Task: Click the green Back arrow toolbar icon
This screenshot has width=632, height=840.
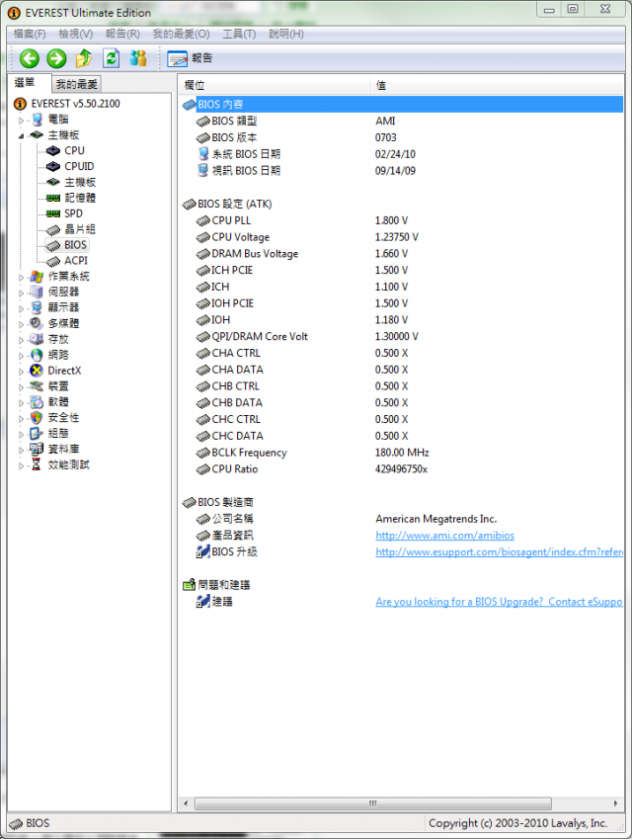Action: coord(30,58)
